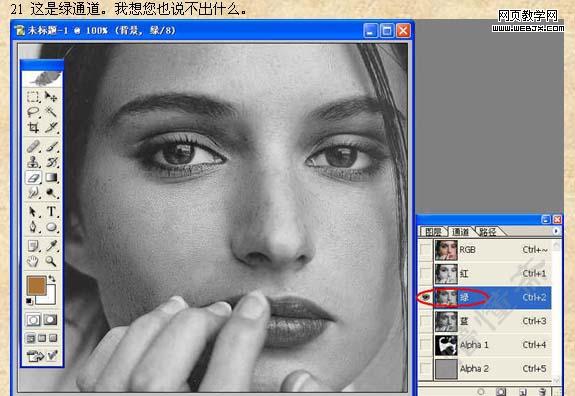Click the Alpha 1 channel thumbnail
575x396 pixels.
446,345
